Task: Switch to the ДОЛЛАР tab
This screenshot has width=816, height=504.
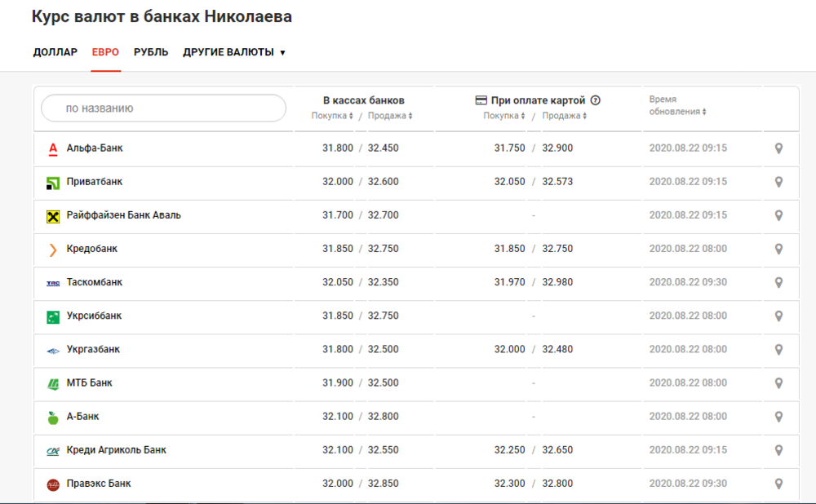Action: (55, 52)
